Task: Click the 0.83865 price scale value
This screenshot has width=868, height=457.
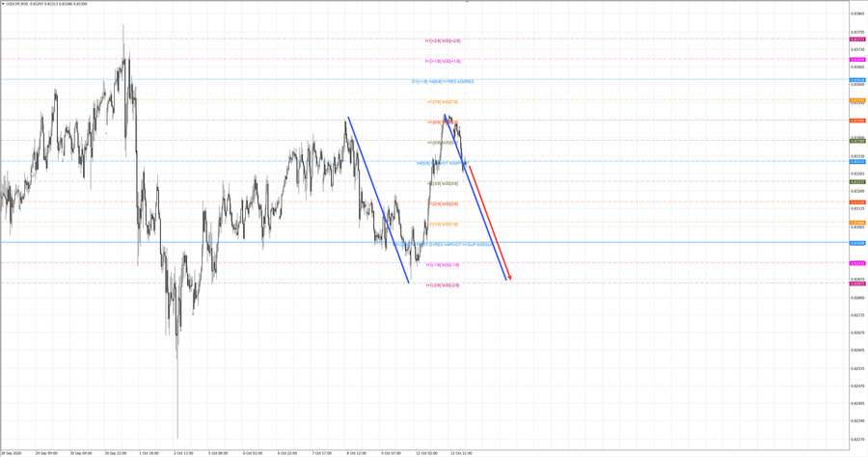Action: [x=857, y=13]
